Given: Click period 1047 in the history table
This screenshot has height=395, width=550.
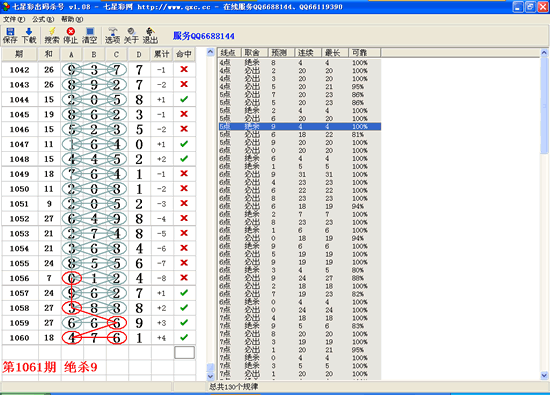Looking at the screenshot, I should pyautogui.click(x=19, y=144).
